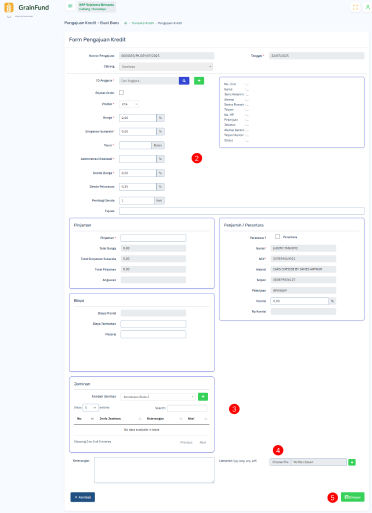Viewport: 372px width, 513px height.
Task: Toggle the sidebar menu icon in header
Action: (x=70, y=6)
